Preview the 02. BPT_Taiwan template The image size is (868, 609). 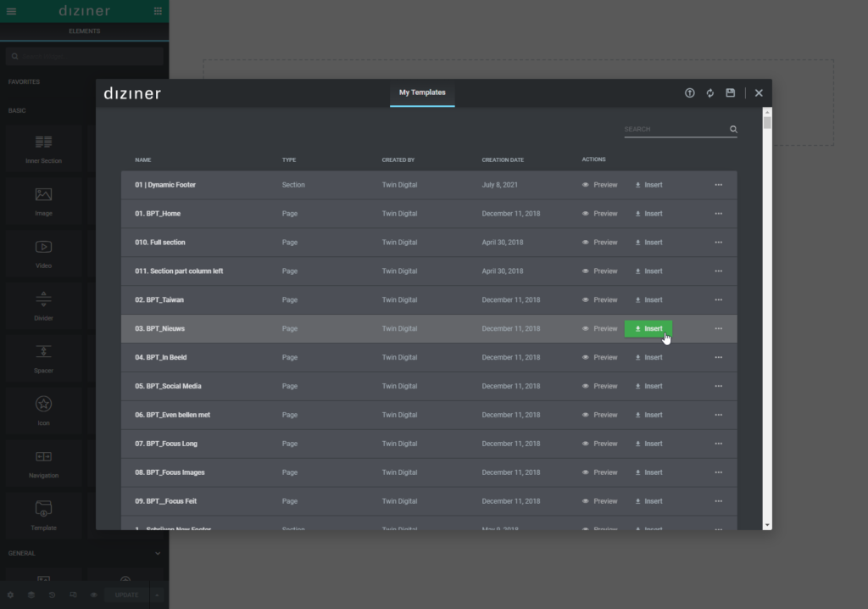pos(600,300)
